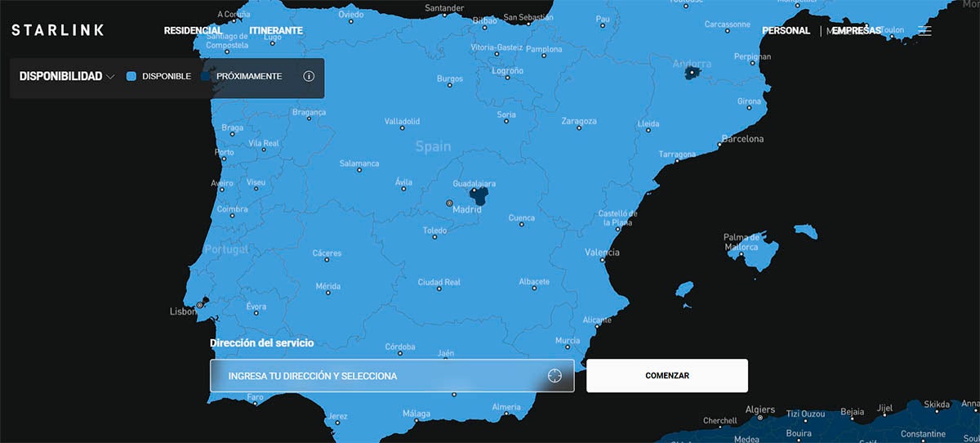Screen dimensions: 980x443
Task: Click the service address input field
Action: (x=392, y=376)
